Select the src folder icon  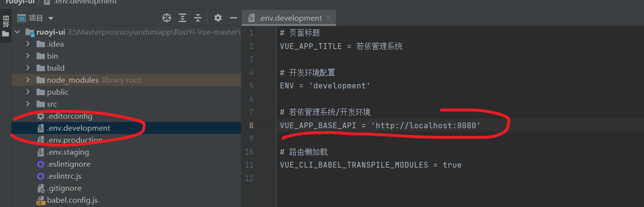(41, 104)
